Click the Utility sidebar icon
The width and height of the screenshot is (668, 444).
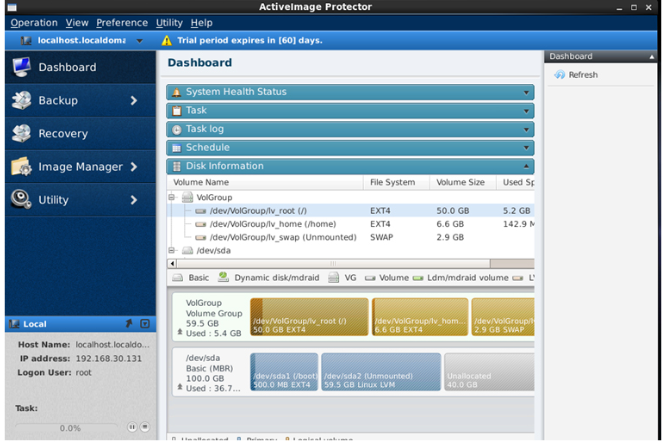click(21, 199)
